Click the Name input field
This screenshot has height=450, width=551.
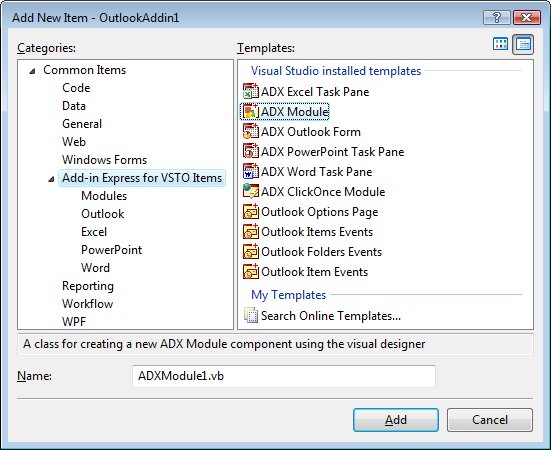point(284,376)
